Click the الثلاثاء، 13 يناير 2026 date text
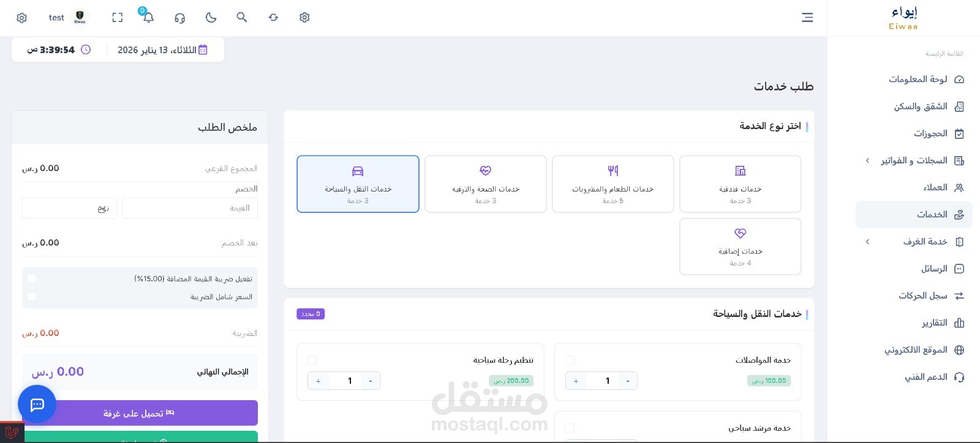 [x=157, y=50]
